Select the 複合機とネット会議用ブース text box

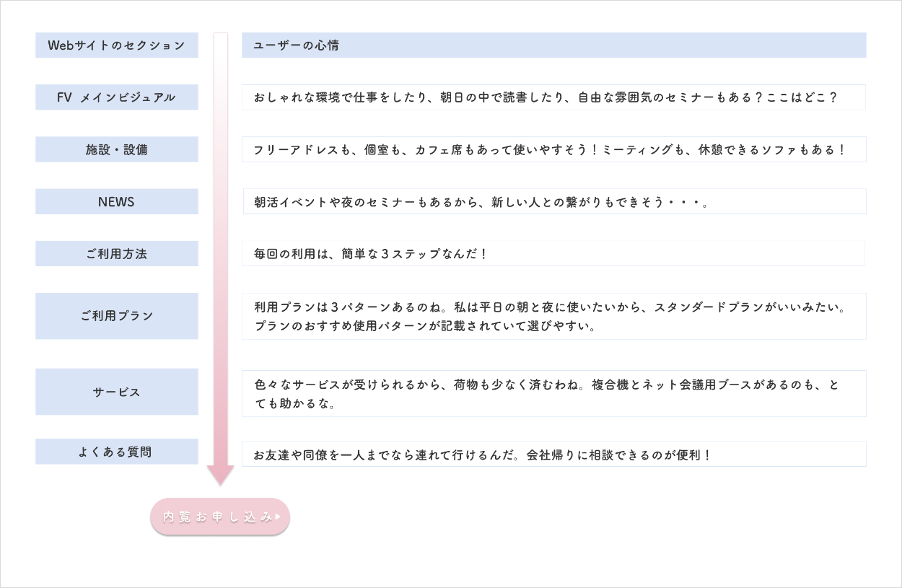tap(553, 393)
